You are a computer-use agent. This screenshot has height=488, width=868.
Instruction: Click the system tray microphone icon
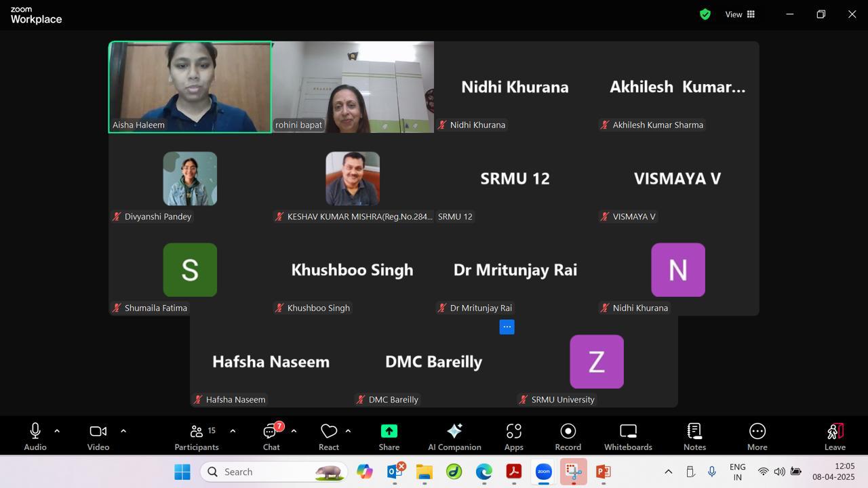(x=712, y=472)
